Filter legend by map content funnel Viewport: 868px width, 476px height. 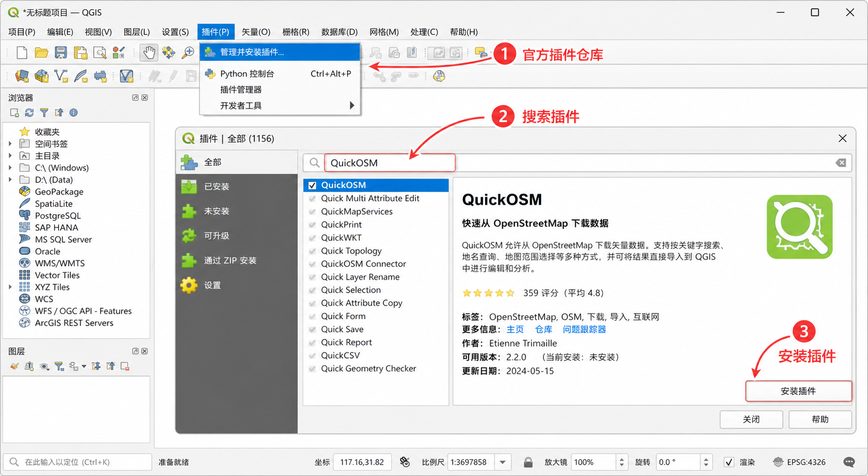pyautogui.click(x=59, y=366)
